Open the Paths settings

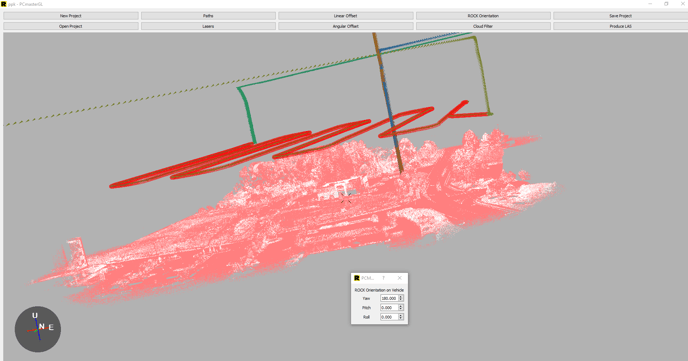pos(208,16)
